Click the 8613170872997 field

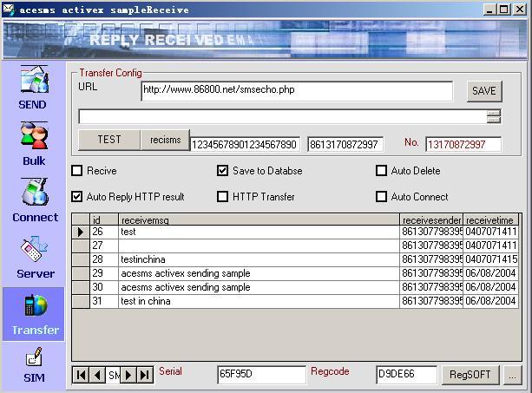345,145
